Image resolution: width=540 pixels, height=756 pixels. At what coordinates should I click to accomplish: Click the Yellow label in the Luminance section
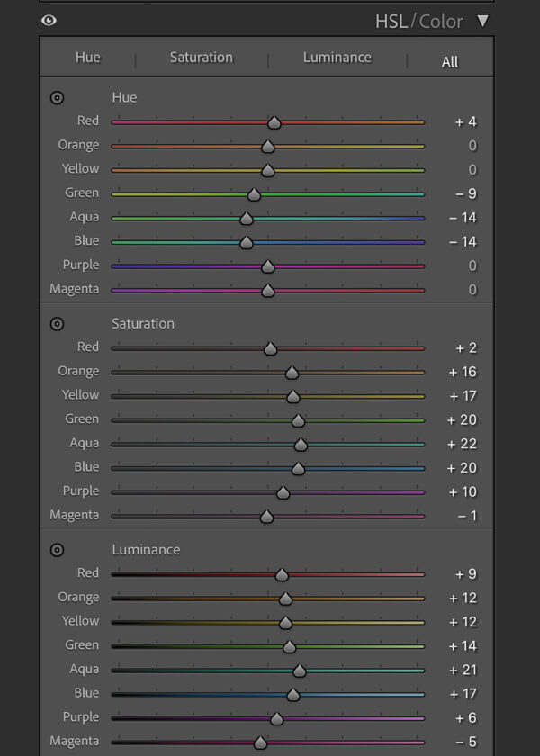click(x=80, y=621)
